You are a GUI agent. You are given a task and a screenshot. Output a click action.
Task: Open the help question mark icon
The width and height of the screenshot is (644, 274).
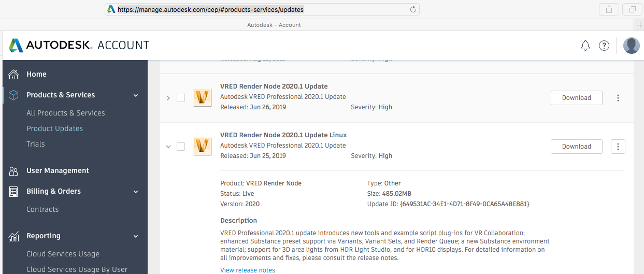604,46
